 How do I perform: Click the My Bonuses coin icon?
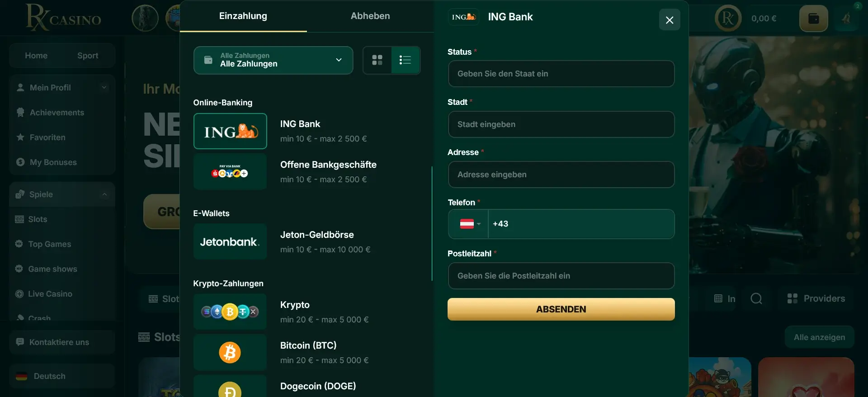click(x=20, y=162)
